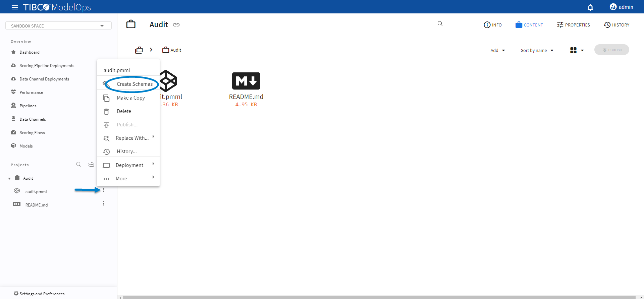
Task: Switch to the INFO tab
Action: pyautogui.click(x=493, y=25)
